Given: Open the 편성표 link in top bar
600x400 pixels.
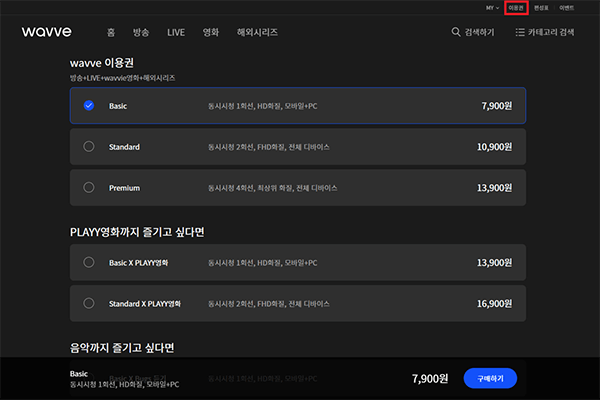Looking at the screenshot, I should (541, 8).
